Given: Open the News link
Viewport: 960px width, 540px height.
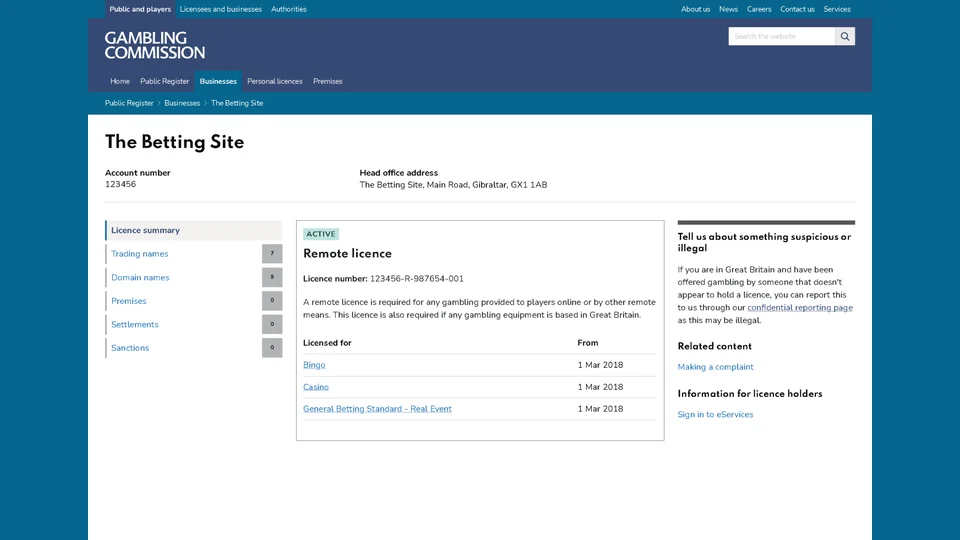Looking at the screenshot, I should coord(729,9).
